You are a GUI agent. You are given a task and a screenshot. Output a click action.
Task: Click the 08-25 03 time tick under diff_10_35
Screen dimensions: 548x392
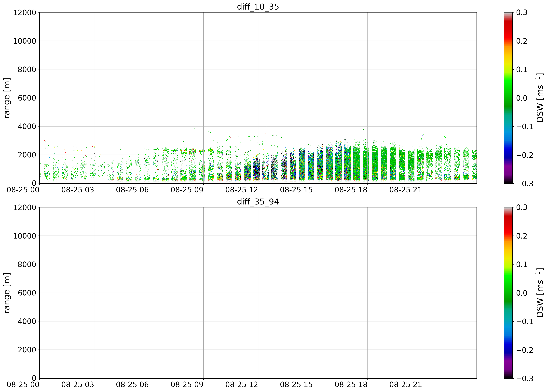[x=78, y=190]
